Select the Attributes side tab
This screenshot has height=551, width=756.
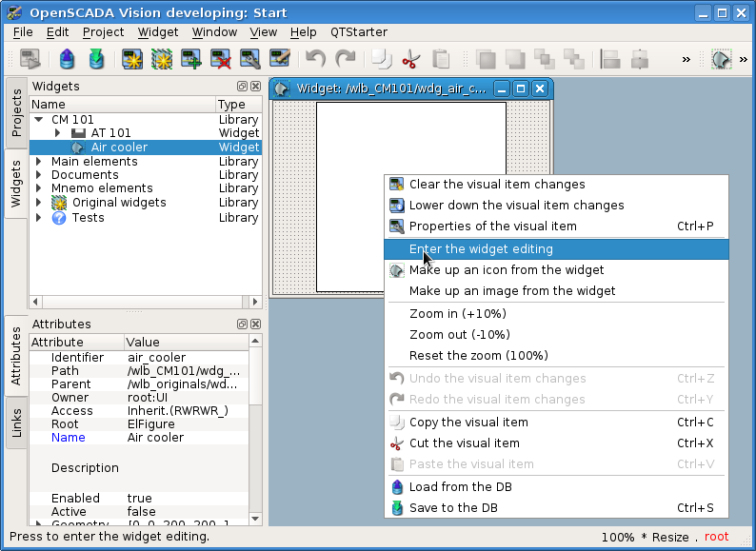pyautogui.click(x=16, y=356)
